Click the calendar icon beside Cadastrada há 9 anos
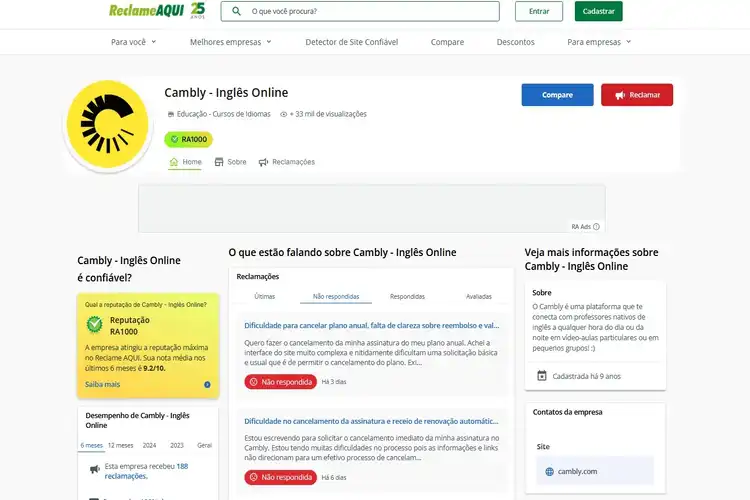 coord(541,376)
